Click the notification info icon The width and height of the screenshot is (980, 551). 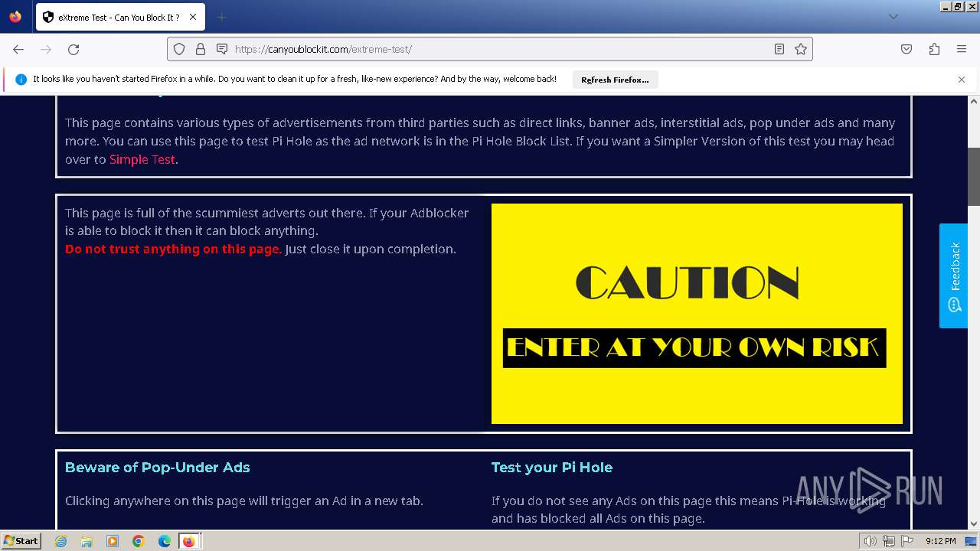tap(21, 80)
